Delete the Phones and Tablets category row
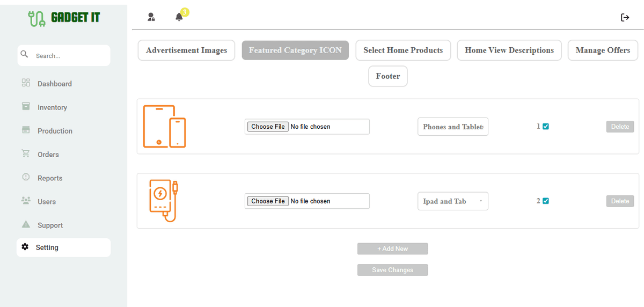Screen dimensions: 644x307 [620, 127]
